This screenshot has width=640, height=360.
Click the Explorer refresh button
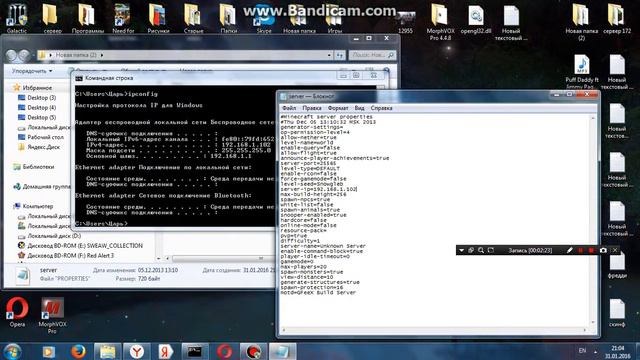[x=340, y=55]
